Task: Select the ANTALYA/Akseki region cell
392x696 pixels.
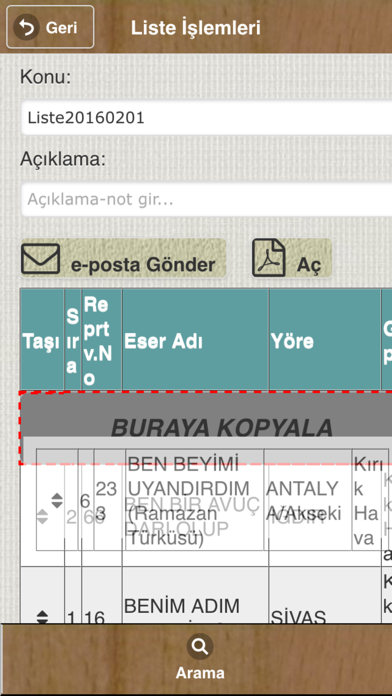Action: point(308,501)
